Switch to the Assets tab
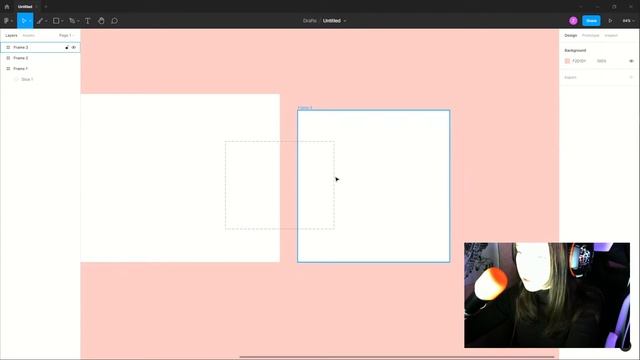Screen dimensions: 640x360 point(28,36)
